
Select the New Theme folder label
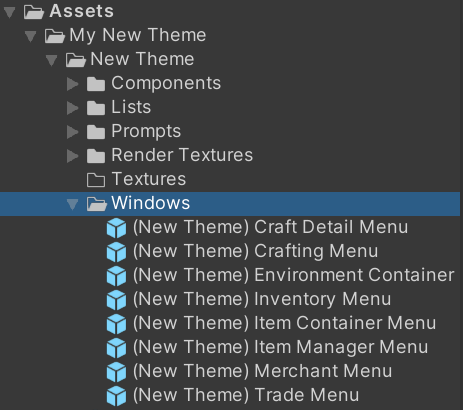(142, 59)
